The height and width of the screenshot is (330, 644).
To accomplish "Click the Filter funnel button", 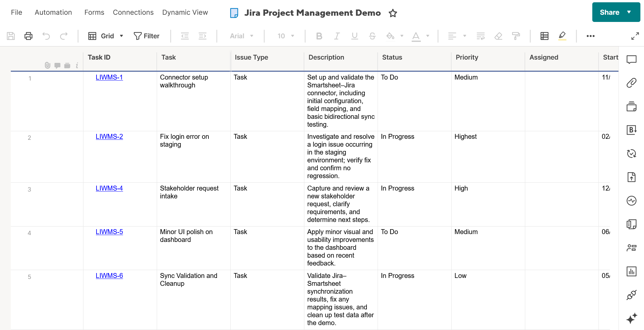I will 147,36.
